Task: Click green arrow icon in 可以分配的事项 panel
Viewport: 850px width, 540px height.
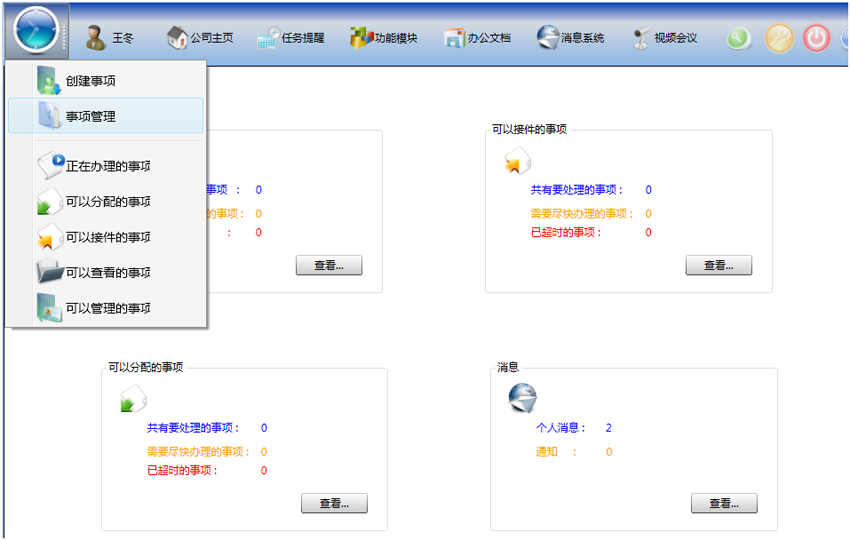Action: 133,398
